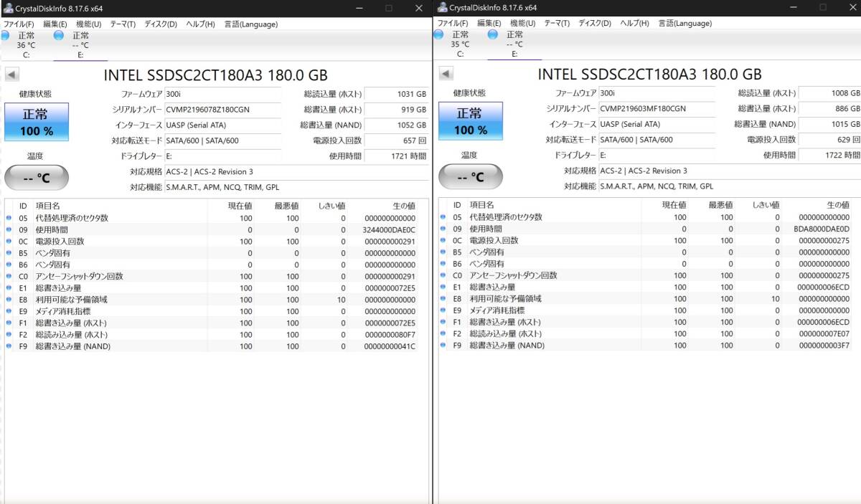This screenshot has height=504, width=861.
Task: Open ファイル(F) menu in left window
Action: pos(20,24)
